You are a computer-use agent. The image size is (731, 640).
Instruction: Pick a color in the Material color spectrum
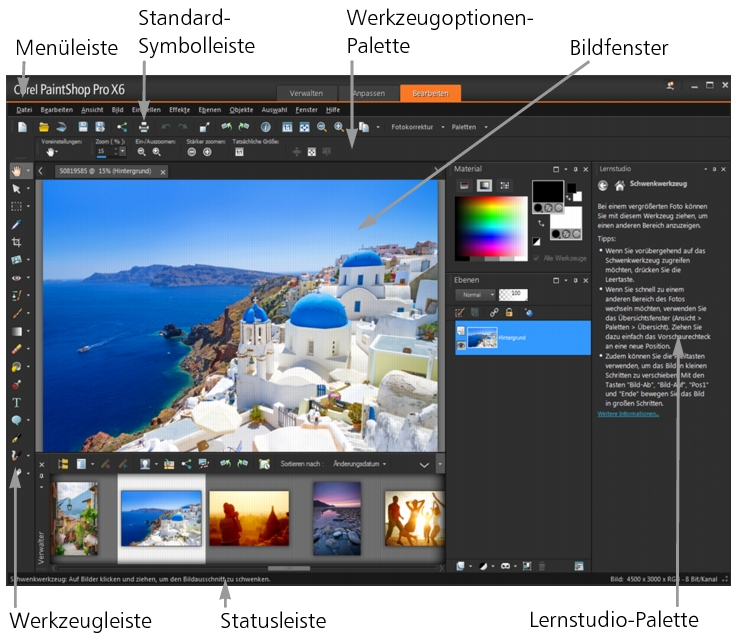coord(490,225)
